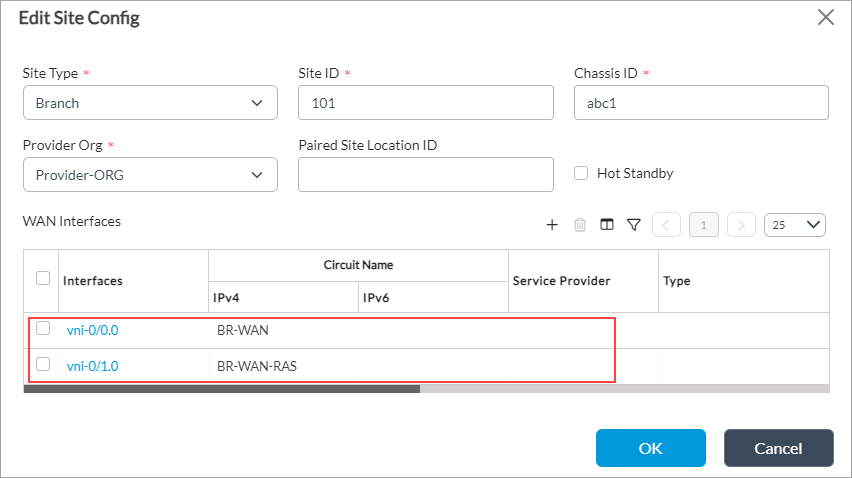This screenshot has height=478, width=852.
Task: Click the plus icon to add WAN interface
Action: pyautogui.click(x=551, y=225)
